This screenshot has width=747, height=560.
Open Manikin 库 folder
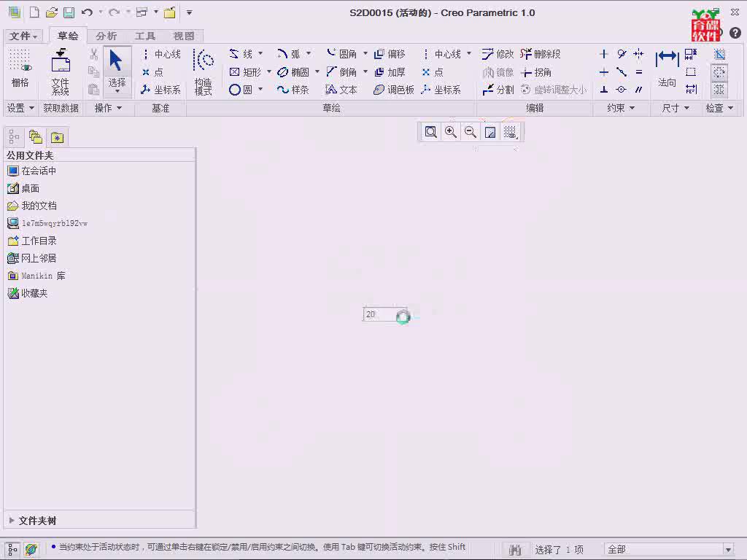click(x=36, y=276)
